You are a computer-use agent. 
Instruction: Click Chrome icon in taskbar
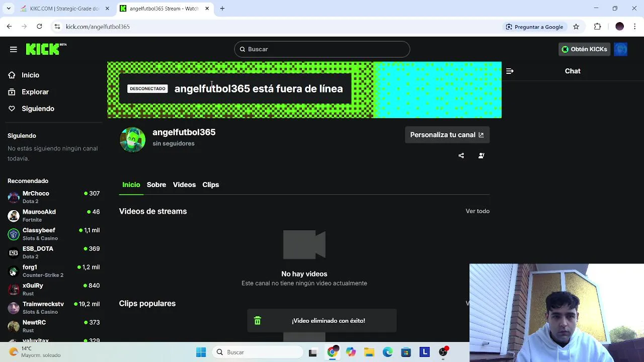[x=332, y=352]
